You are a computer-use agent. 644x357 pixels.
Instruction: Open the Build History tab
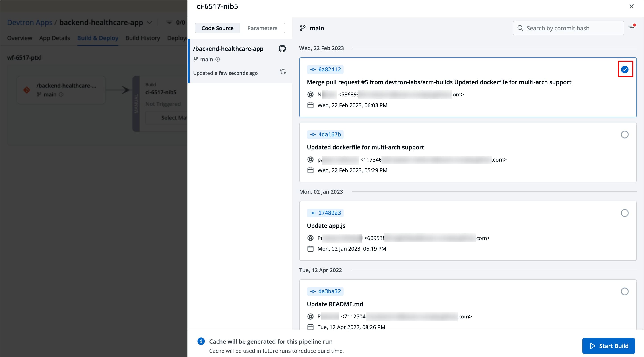click(143, 38)
